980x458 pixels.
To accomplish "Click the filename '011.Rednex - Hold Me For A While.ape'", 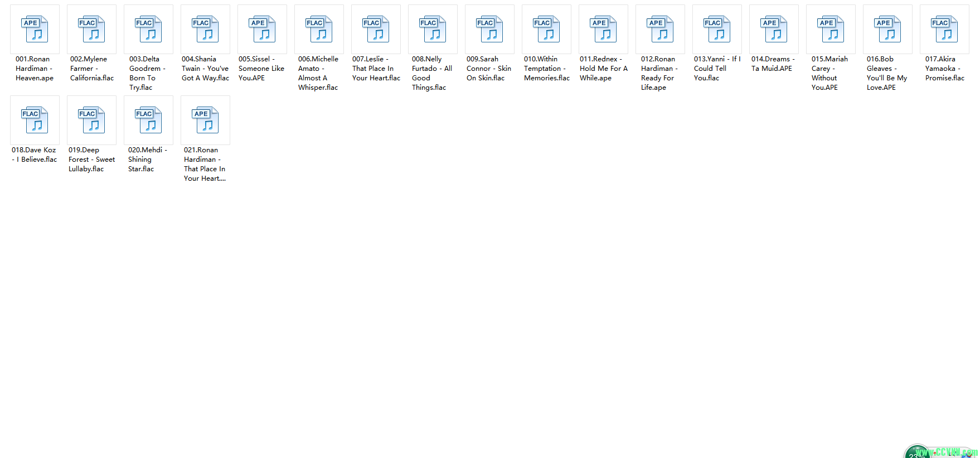I will (604, 69).
